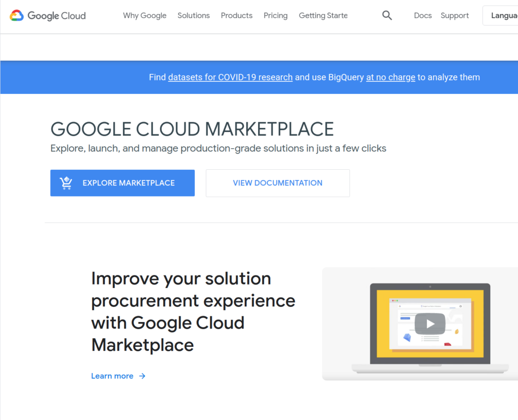The height and width of the screenshot is (420, 518).
Task: Expand the Language dropdown
Action: (500, 16)
